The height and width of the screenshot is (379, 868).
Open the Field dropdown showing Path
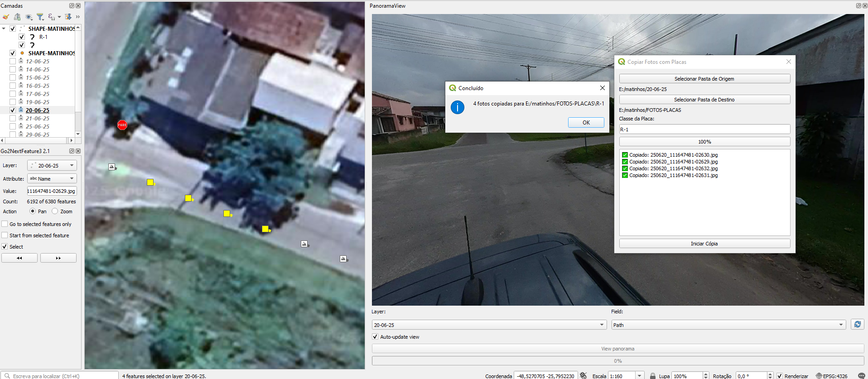pyautogui.click(x=728, y=325)
